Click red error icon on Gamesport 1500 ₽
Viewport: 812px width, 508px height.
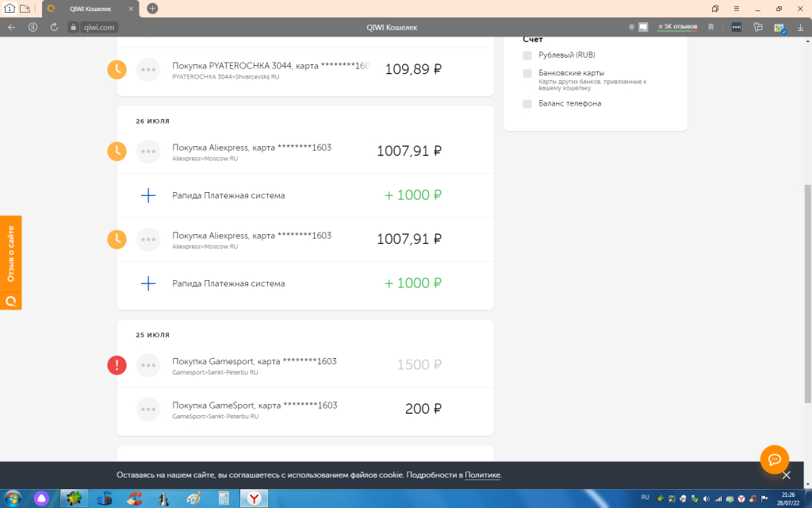point(117,365)
